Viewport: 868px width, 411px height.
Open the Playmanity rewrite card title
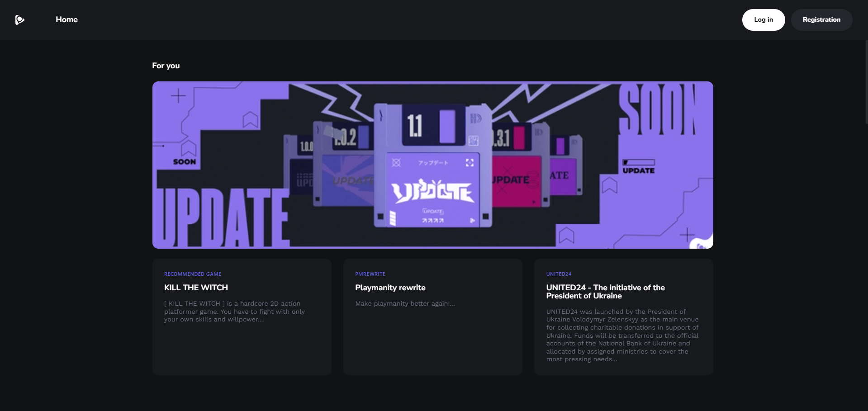(x=390, y=288)
